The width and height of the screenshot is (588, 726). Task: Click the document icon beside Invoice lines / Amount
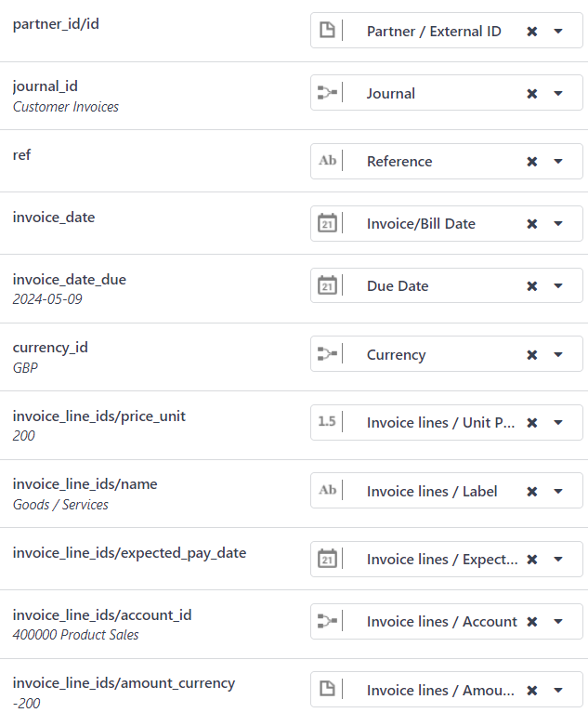tap(327, 689)
